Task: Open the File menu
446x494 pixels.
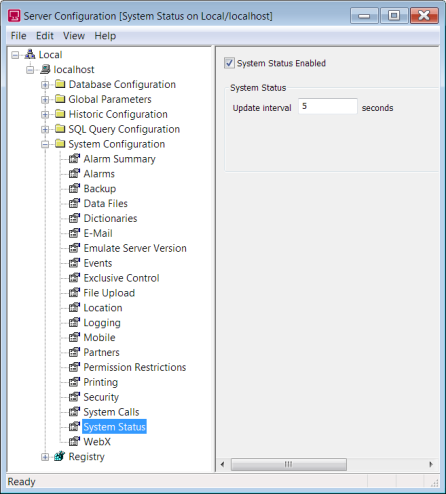Action: (18, 36)
